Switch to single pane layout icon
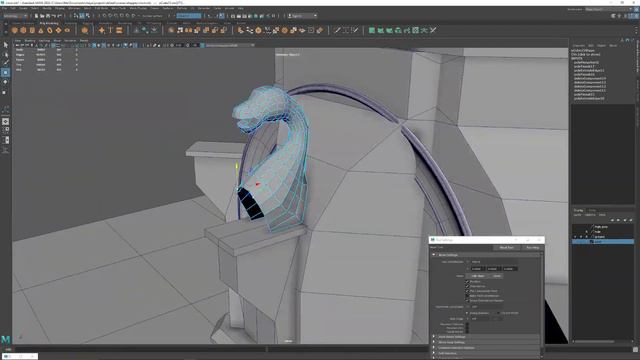Image resolution: width=640 pixels, height=360 pixels. point(5,121)
